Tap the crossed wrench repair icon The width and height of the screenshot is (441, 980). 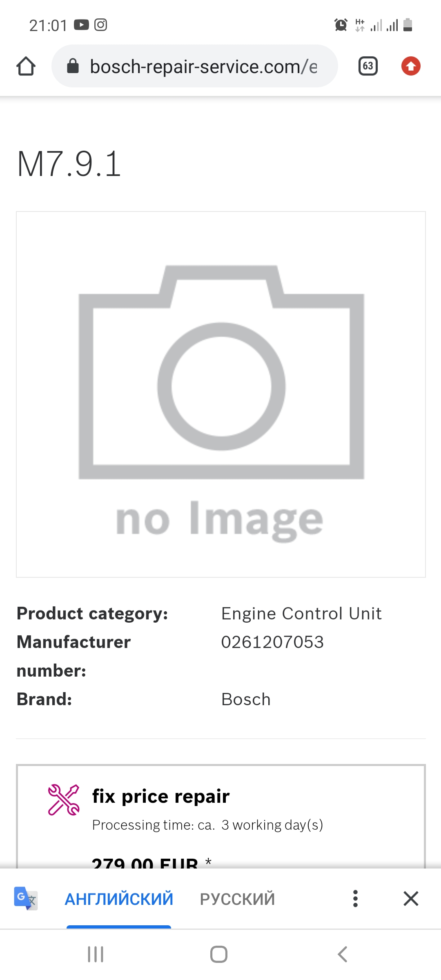pos(64,800)
